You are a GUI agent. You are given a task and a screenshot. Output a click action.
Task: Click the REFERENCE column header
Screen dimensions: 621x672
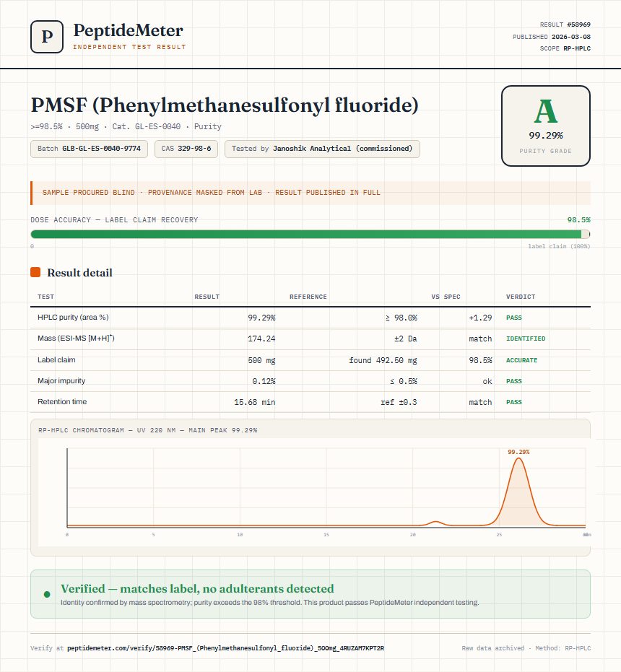[308, 297]
